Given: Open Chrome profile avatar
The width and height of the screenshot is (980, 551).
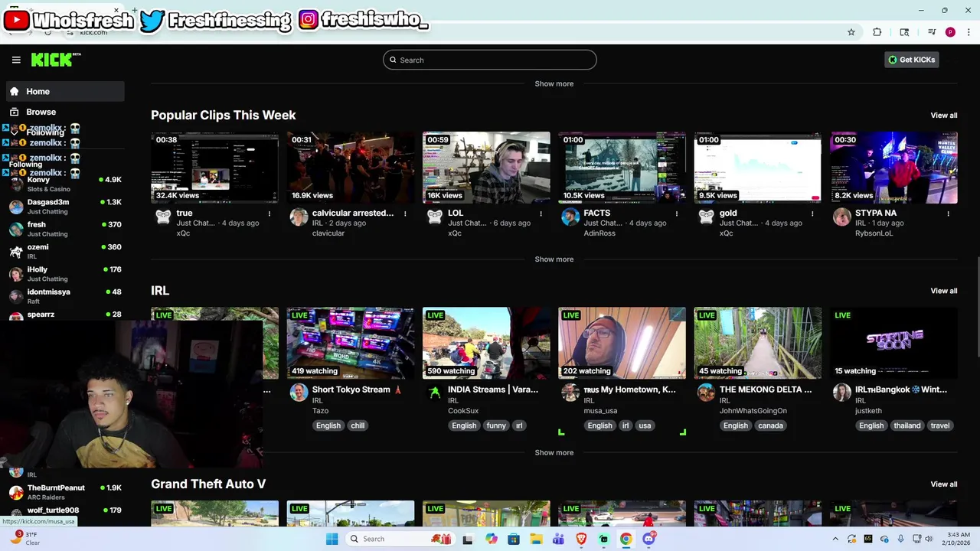Looking at the screenshot, I should pyautogui.click(x=950, y=32).
